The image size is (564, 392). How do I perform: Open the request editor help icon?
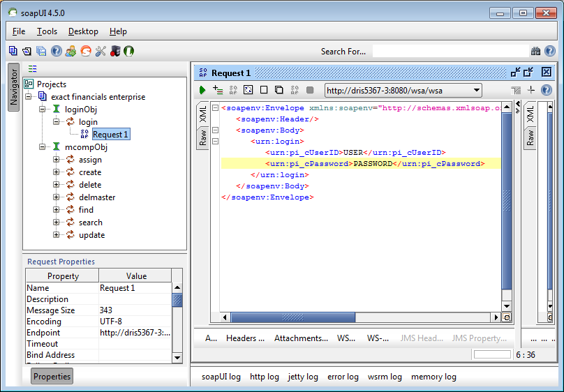[x=546, y=90]
